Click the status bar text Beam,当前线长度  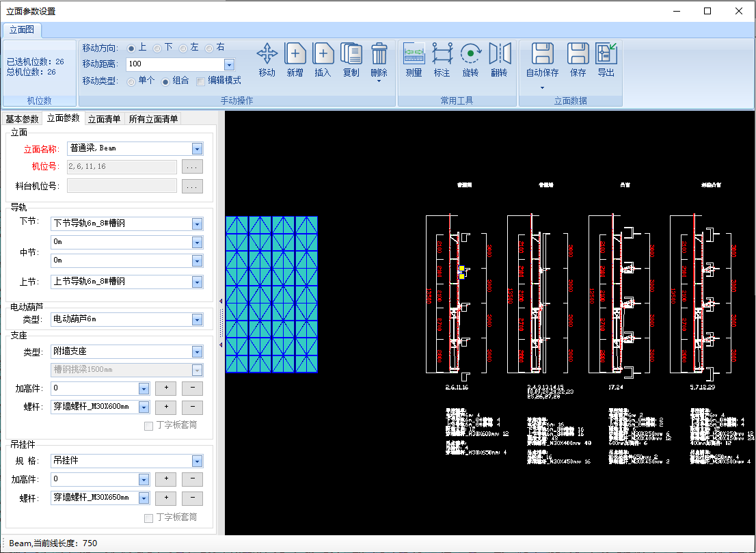click(53, 543)
